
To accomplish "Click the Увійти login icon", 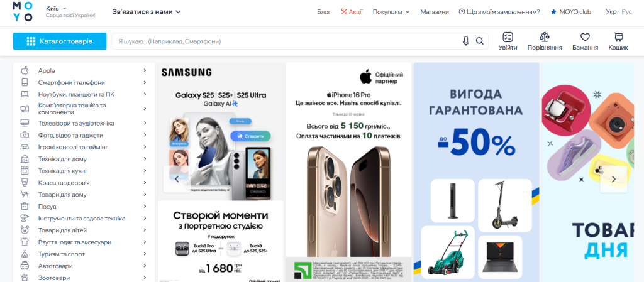I will [x=508, y=41].
